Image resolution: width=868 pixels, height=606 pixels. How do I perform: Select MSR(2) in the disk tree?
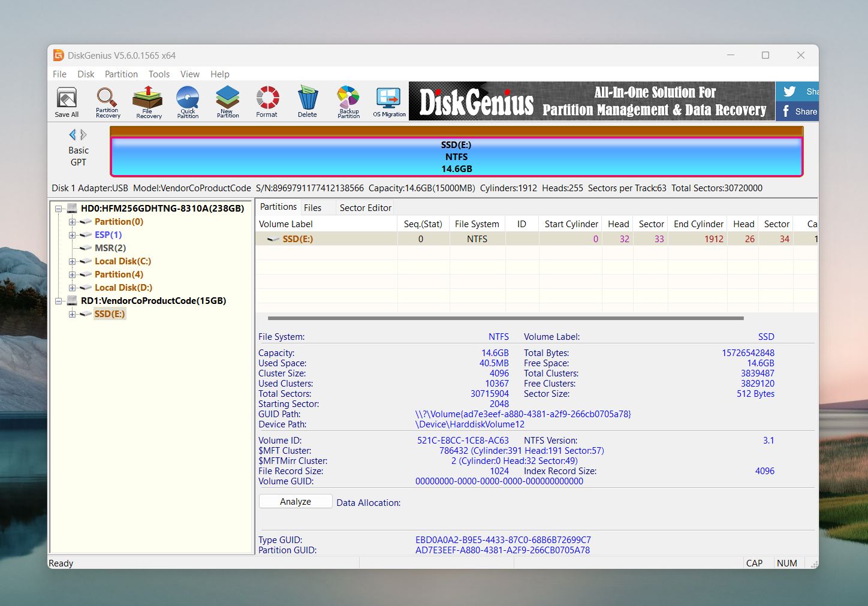[x=110, y=248]
